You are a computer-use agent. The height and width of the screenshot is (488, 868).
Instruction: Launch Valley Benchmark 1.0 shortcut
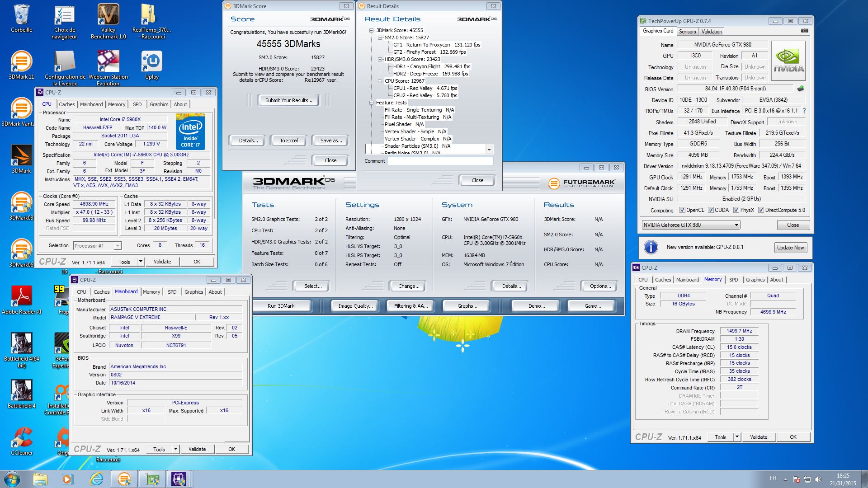tap(108, 22)
